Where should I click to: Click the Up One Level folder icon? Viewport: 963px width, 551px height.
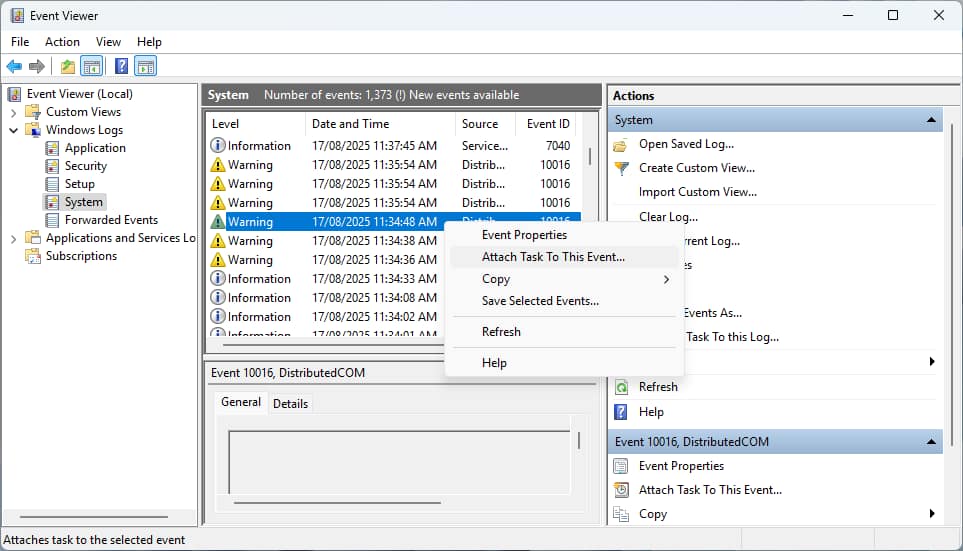(67, 67)
